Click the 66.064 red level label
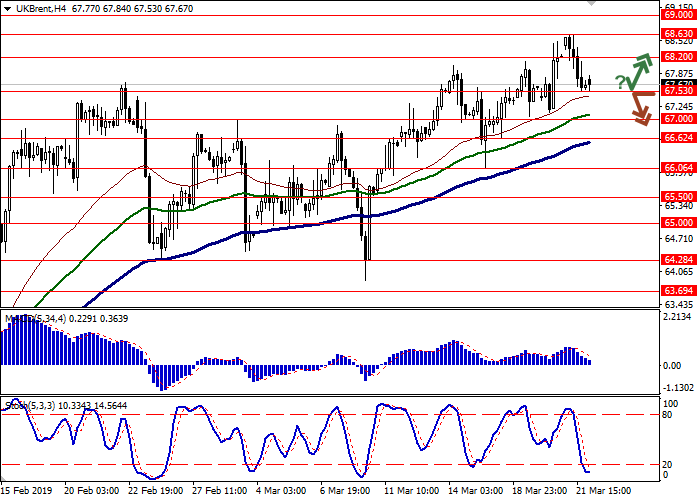The image size is (700, 500). click(677, 168)
